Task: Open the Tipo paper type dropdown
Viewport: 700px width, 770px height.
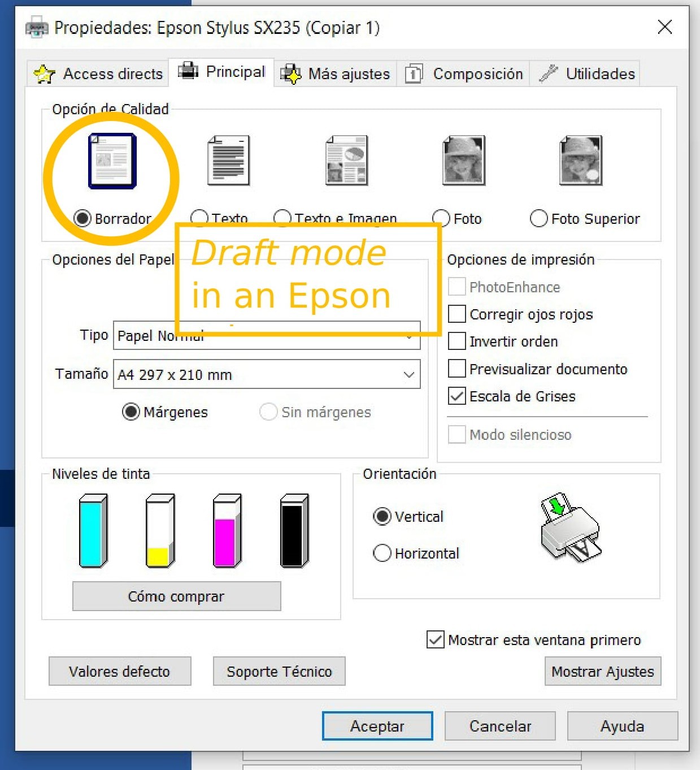Action: click(267, 335)
